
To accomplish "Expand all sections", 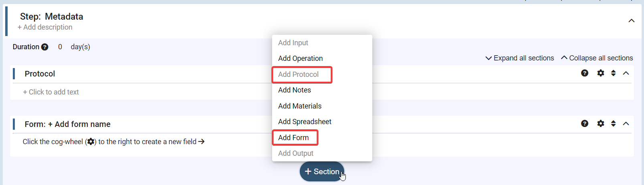I will [x=519, y=58].
